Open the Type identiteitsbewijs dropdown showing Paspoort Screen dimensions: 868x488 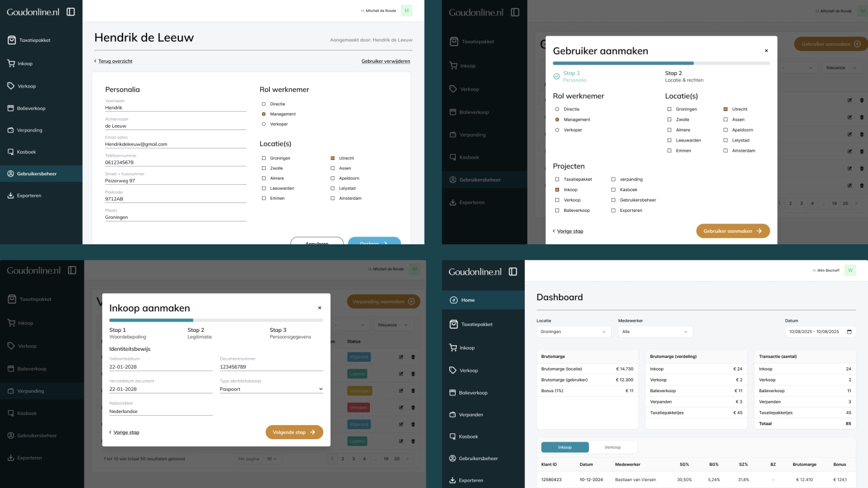(271, 389)
